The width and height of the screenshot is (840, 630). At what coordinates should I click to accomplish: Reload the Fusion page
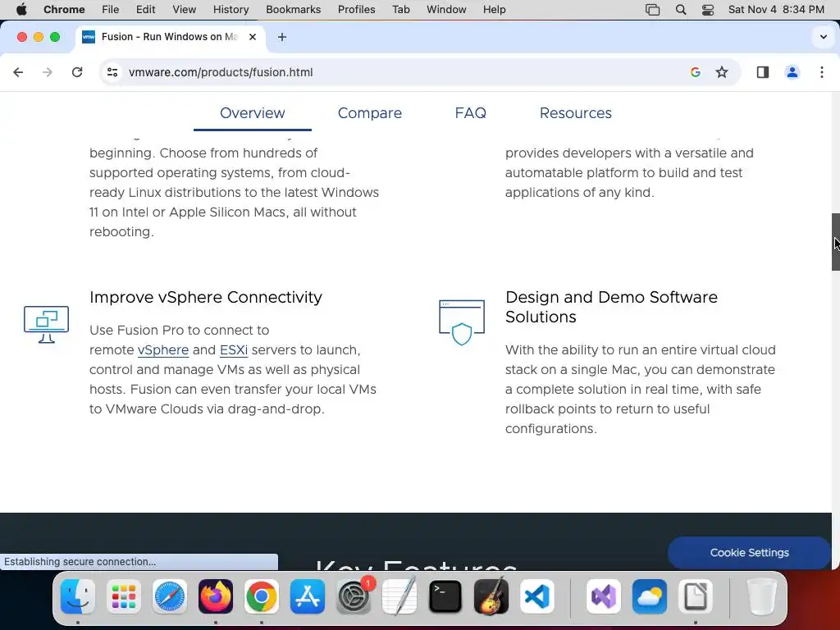[x=77, y=72]
